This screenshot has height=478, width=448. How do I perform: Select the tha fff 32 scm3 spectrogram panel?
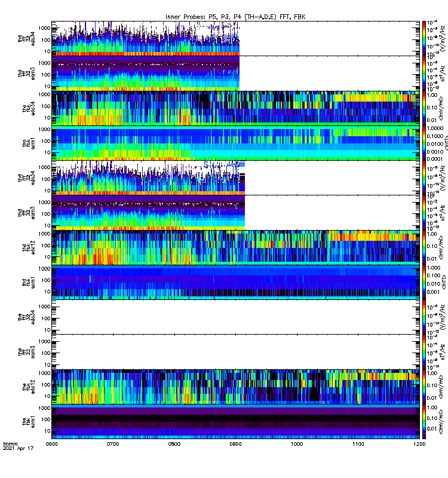coord(235,73)
